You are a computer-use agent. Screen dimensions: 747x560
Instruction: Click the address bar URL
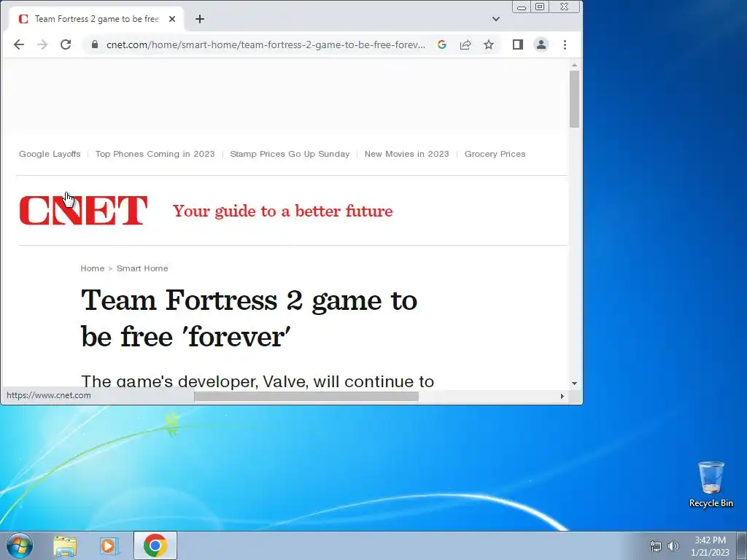[x=266, y=44]
